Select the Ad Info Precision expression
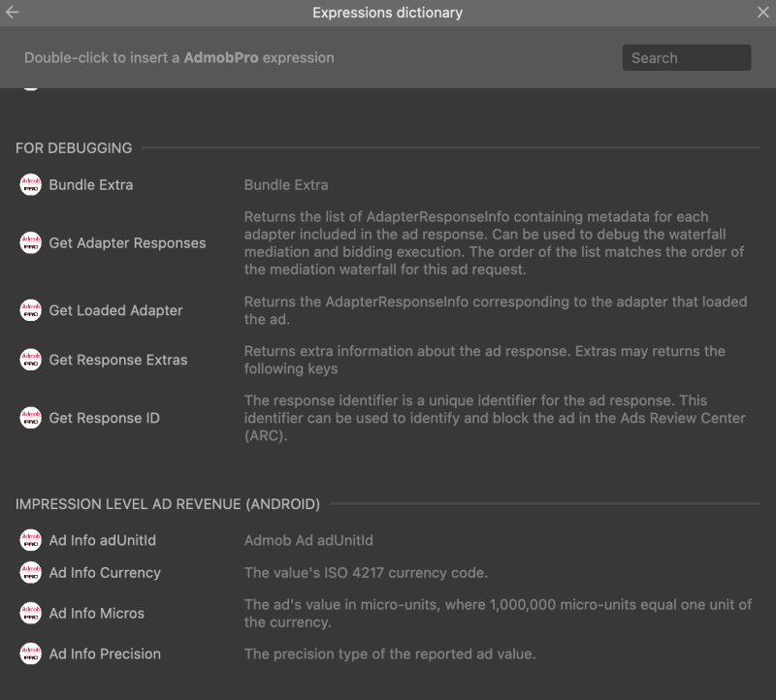 105,653
